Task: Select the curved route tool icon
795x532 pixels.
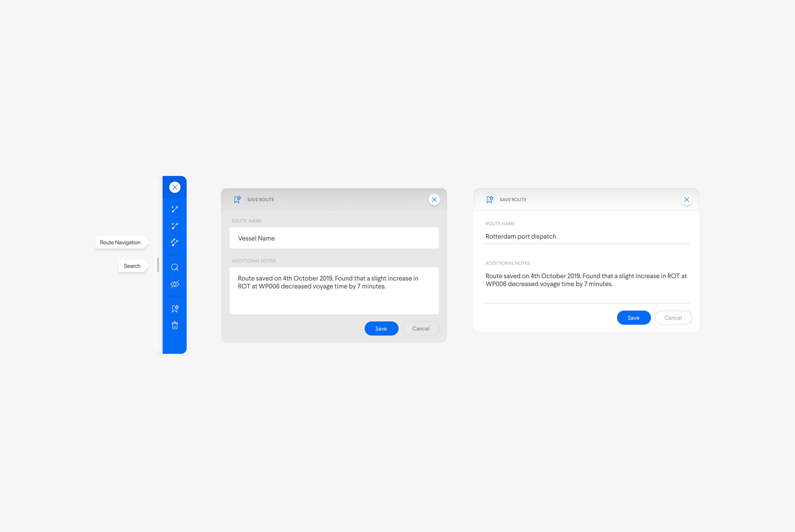Action: coord(175,242)
